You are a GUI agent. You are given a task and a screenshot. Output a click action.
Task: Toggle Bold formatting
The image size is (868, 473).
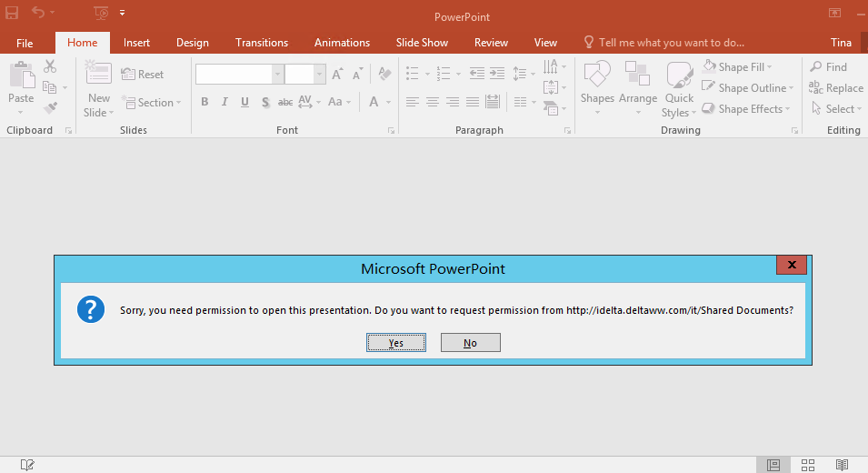click(205, 102)
